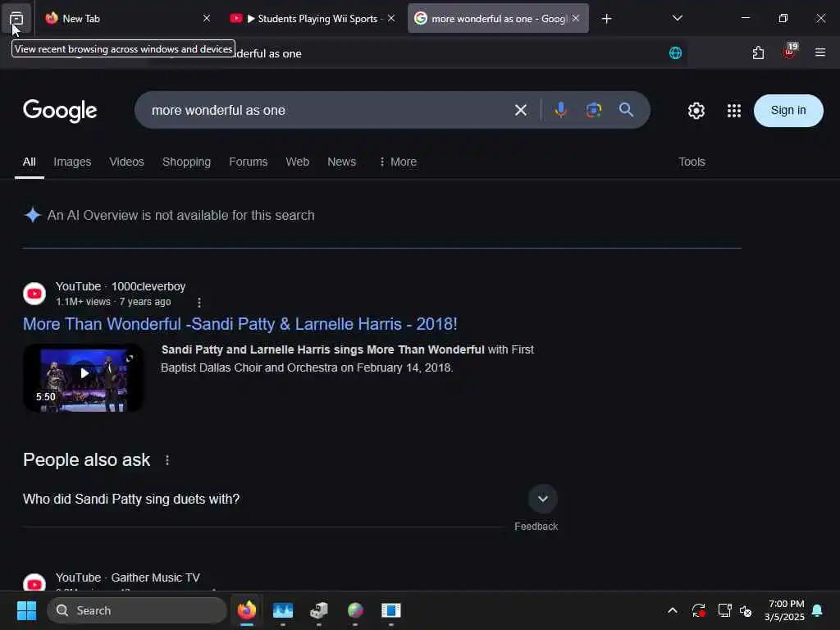The width and height of the screenshot is (840, 630).
Task: Switch to Images results
Action: click(x=72, y=162)
